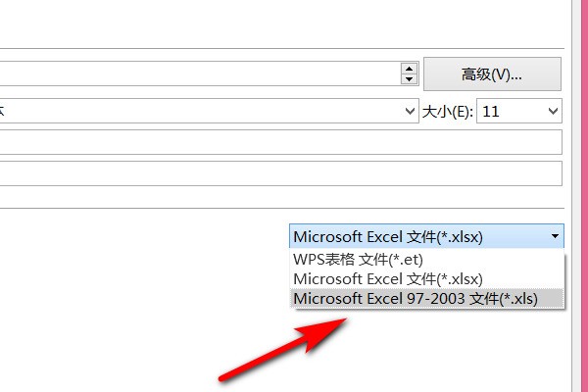588x392 pixels.
Task: Focus the first empty text box below the size row
Action: tap(274, 143)
